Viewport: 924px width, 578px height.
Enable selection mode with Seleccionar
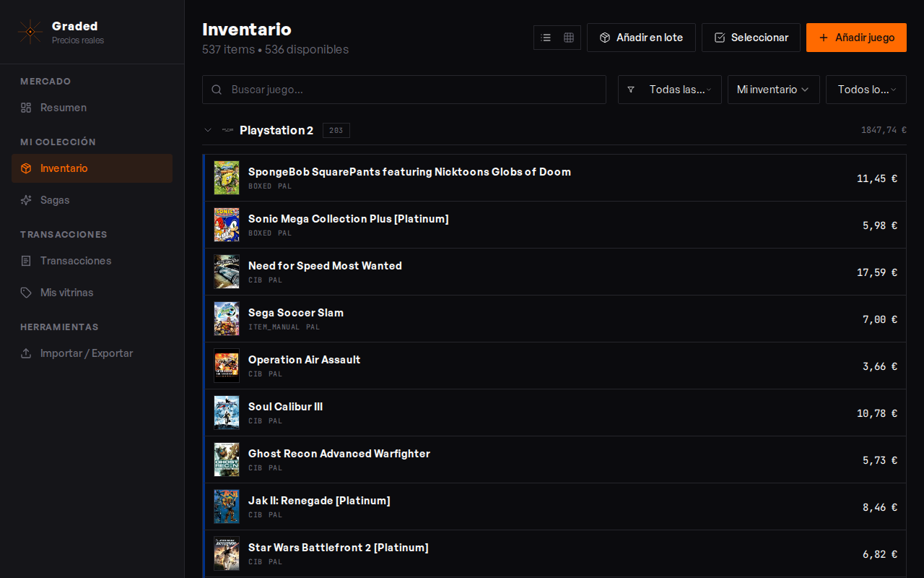751,38
